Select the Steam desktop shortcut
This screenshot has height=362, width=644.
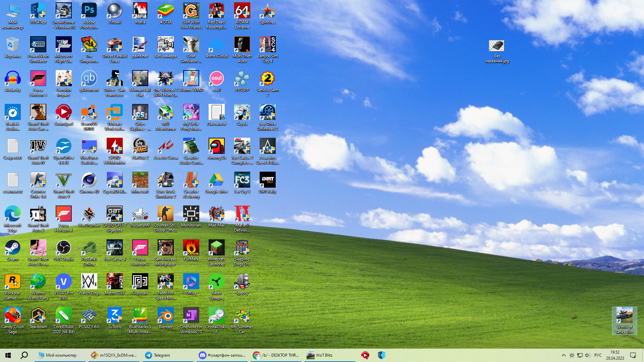[x=13, y=250]
